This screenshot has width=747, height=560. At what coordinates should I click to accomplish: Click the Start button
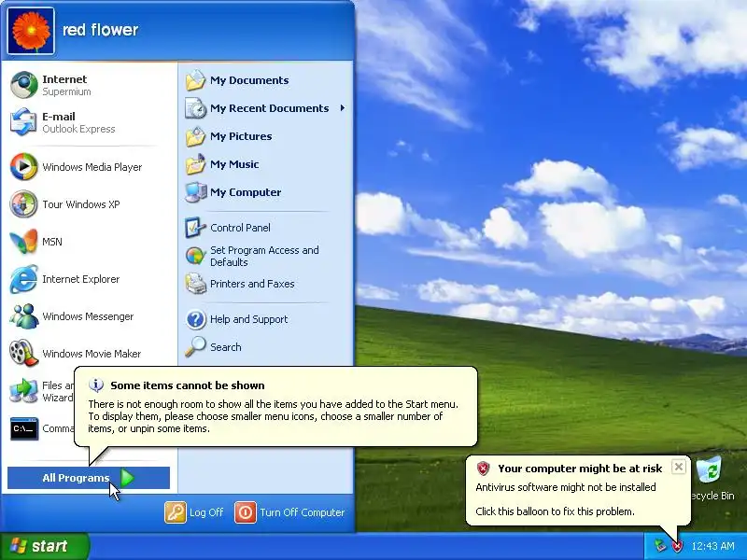pyautogui.click(x=45, y=546)
